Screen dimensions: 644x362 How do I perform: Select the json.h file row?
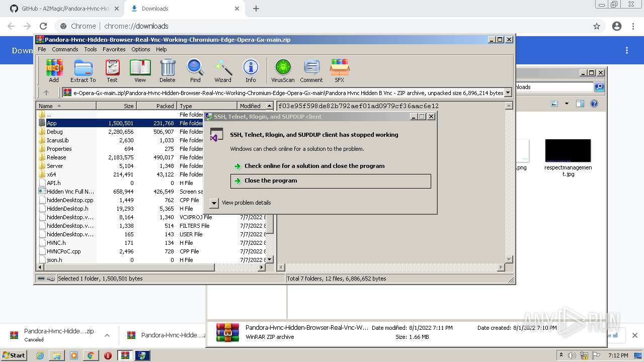[151, 260]
